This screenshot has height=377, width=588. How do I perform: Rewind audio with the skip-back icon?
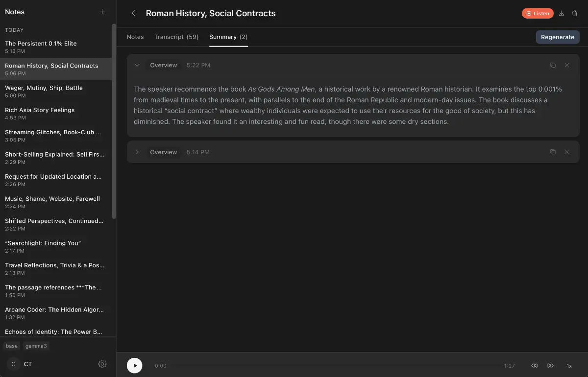coord(535,366)
